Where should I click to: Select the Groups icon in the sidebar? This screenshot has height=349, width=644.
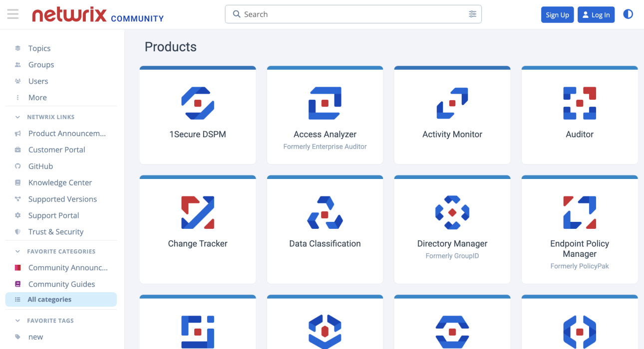(17, 64)
